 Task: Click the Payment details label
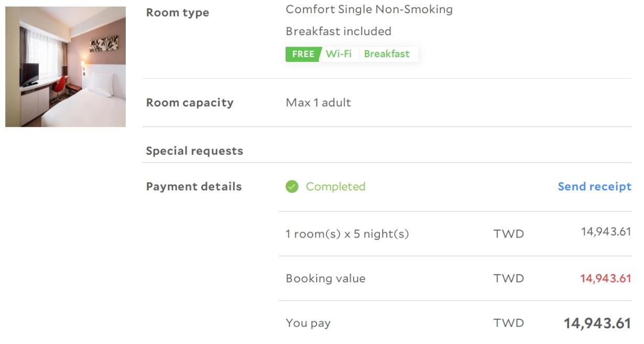pyautogui.click(x=194, y=187)
